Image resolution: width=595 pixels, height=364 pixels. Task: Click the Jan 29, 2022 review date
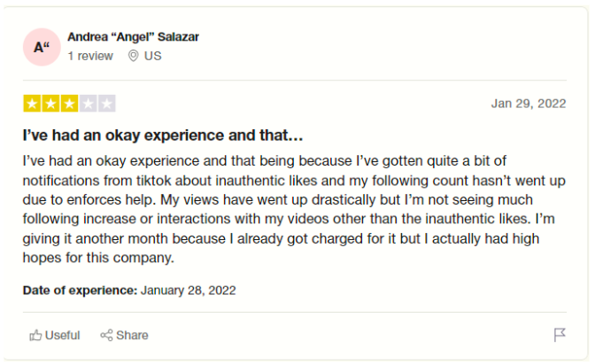pyautogui.click(x=529, y=104)
